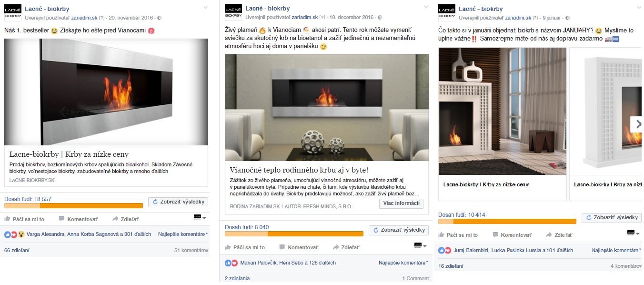Expand Najlepšie komentáre sorting in first post
This screenshot has width=644, height=285.
tap(183, 234)
